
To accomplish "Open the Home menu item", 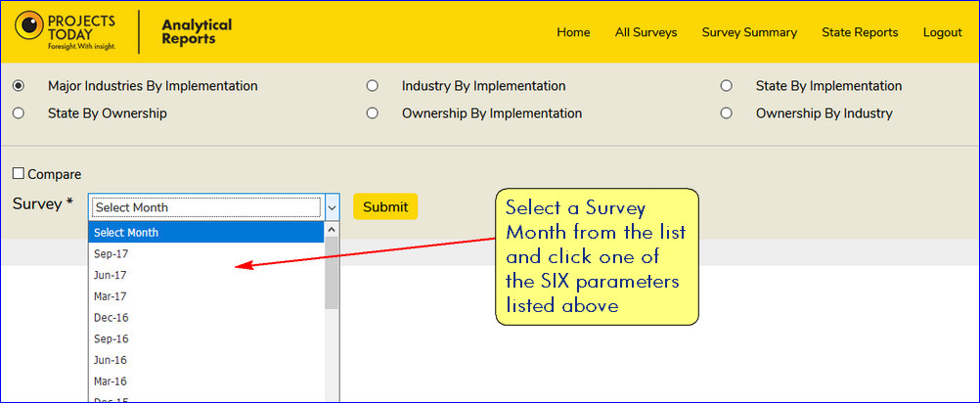I will pyautogui.click(x=573, y=32).
